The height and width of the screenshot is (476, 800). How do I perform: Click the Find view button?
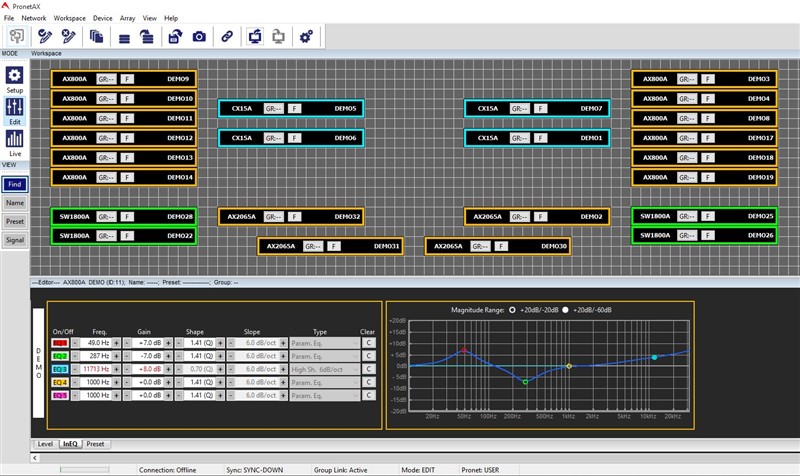15,184
